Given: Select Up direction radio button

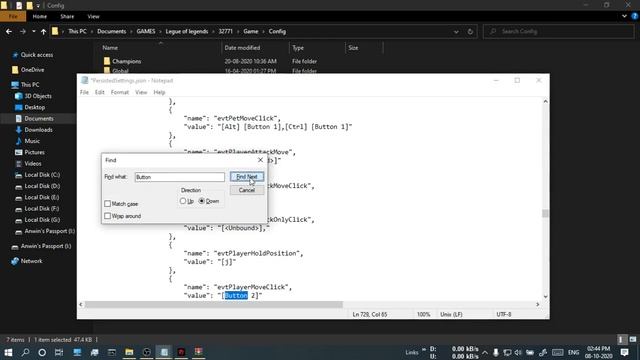Looking at the screenshot, I should (x=183, y=201).
